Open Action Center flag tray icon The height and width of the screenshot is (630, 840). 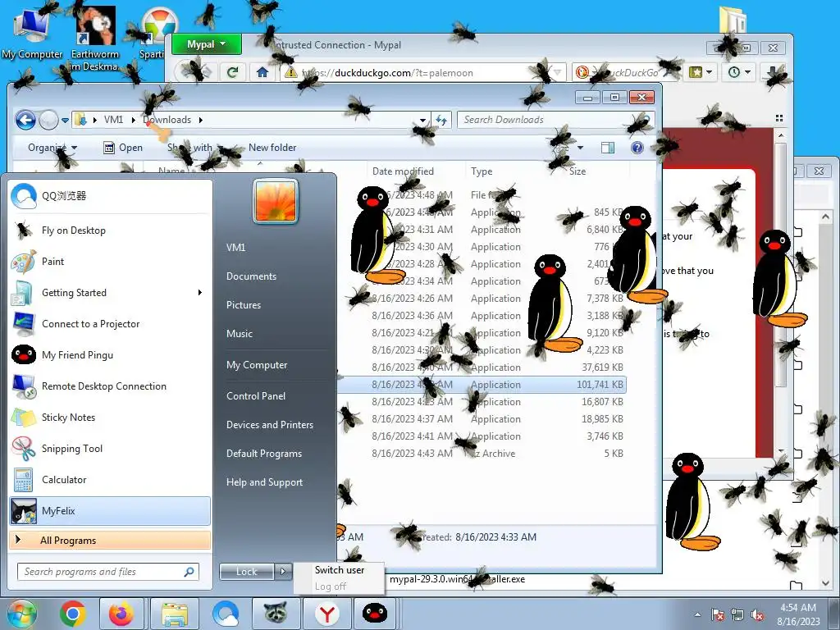pos(717,614)
